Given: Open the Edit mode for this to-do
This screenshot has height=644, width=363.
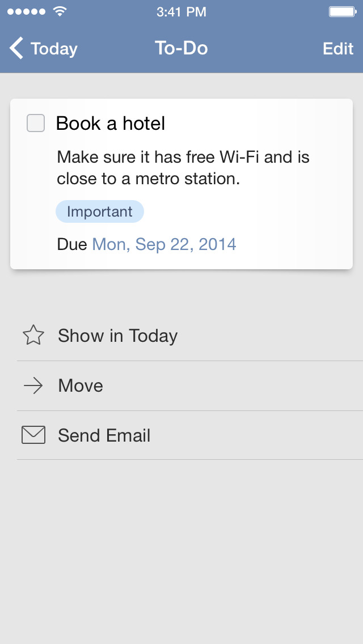Looking at the screenshot, I should [x=338, y=49].
